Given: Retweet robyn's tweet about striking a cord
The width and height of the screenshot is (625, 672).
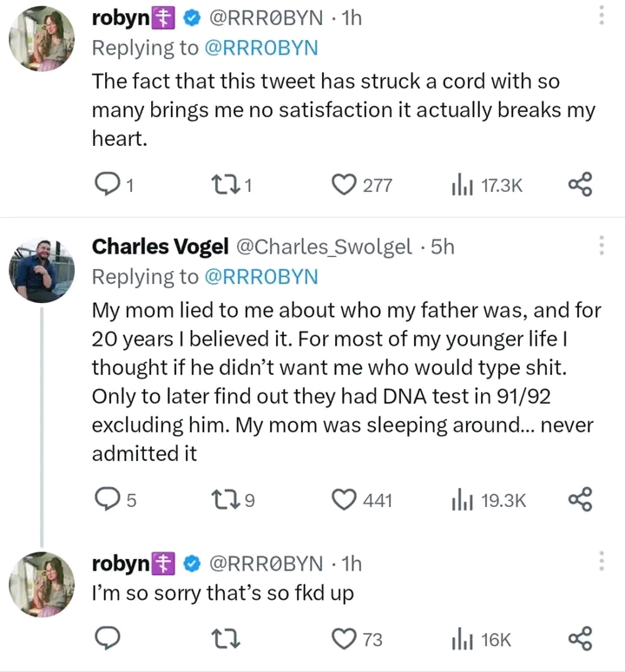Looking at the screenshot, I should point(225,184).
